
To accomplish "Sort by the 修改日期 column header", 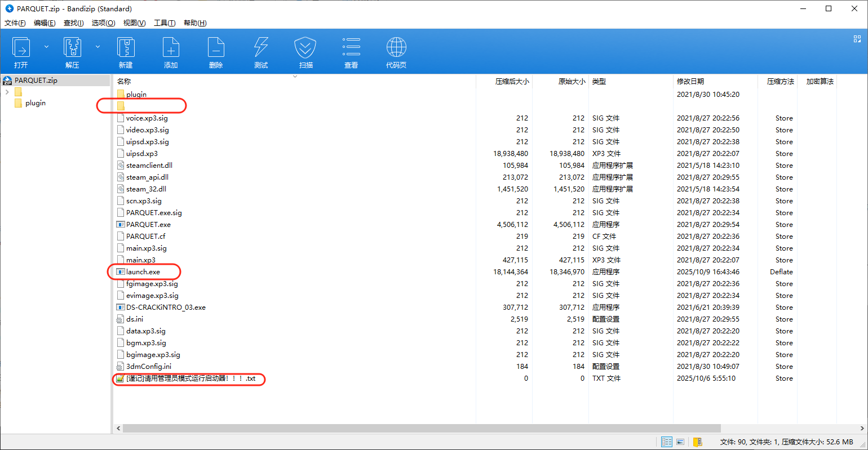I will 690,82.
